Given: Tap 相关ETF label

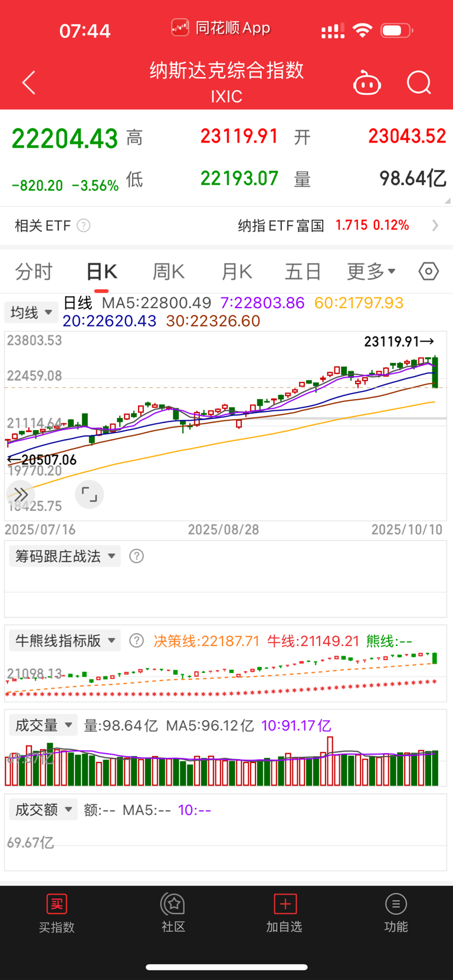Looking at the screenshot, I should click(42, 226).
